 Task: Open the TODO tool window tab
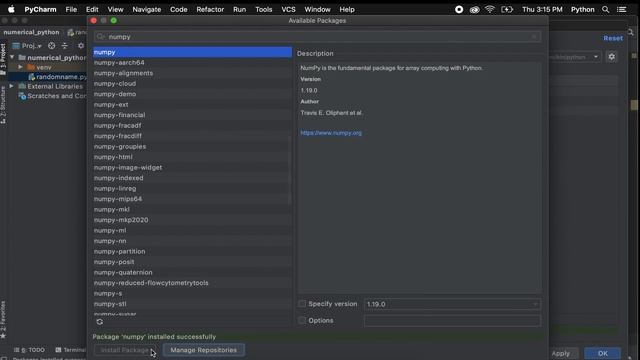click(x=29, y=350)
